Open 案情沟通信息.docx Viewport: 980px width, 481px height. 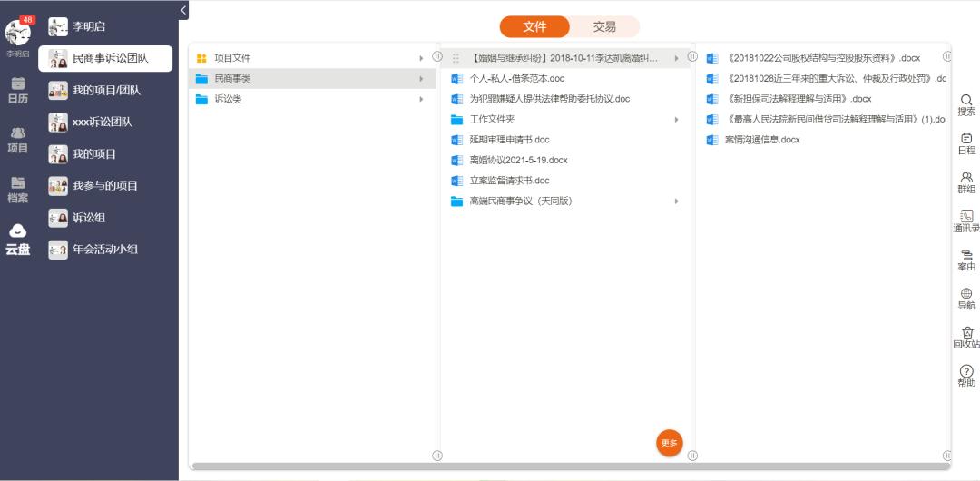pos(762,140)
